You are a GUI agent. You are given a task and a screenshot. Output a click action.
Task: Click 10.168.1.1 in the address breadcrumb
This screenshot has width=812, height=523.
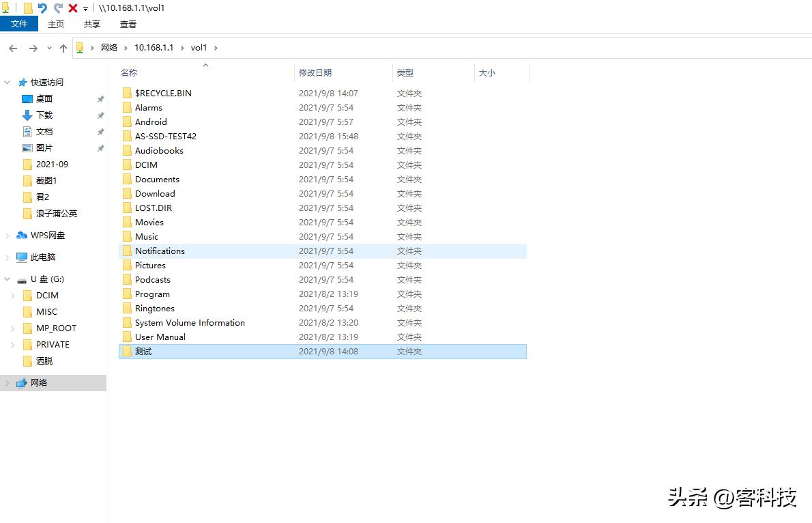point(154,48)
